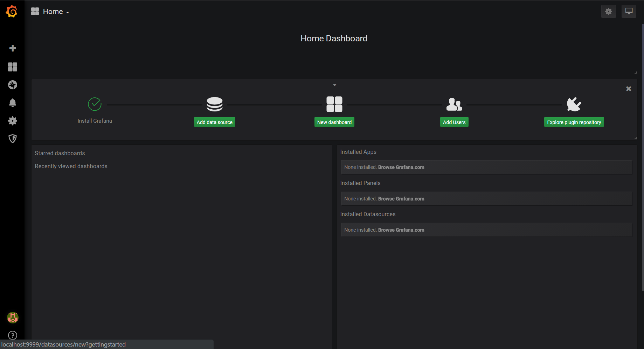
Task: Open the Server Admin shield icon
Action: point(13,139)
